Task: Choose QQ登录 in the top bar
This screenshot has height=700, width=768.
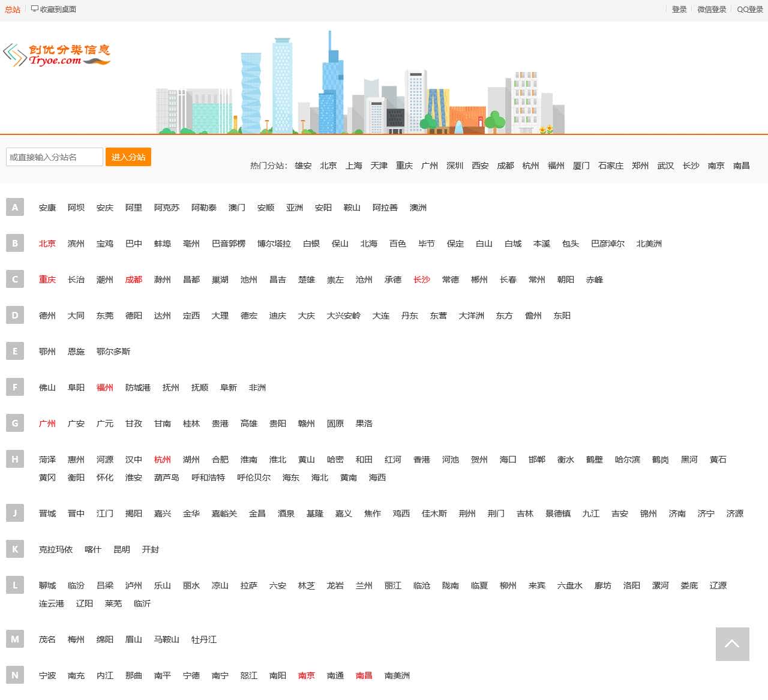Action: click(750, 10)
